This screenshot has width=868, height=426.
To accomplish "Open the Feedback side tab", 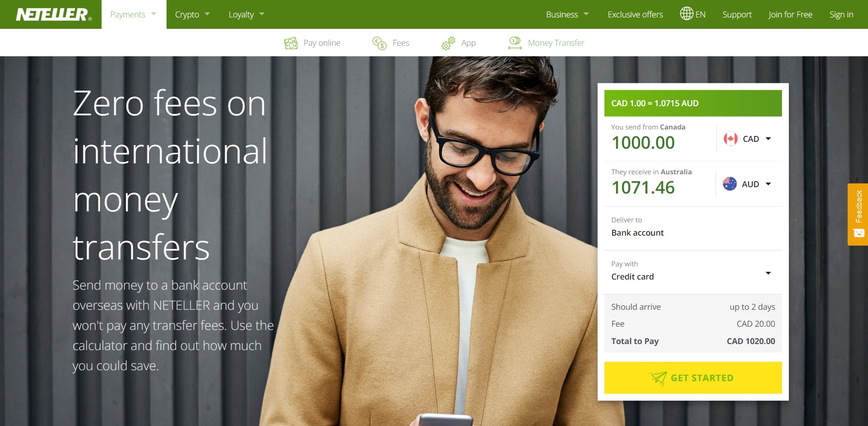I will point(857,215).
